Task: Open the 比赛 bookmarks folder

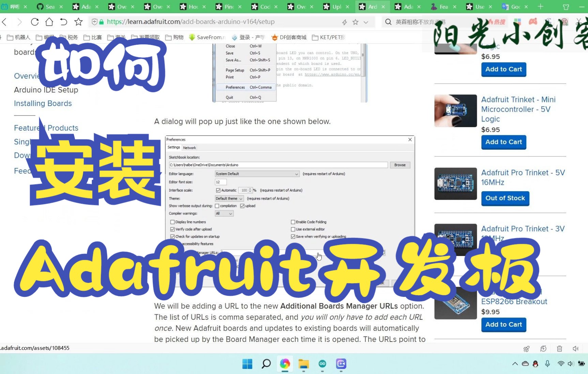Action: [93, 37]
